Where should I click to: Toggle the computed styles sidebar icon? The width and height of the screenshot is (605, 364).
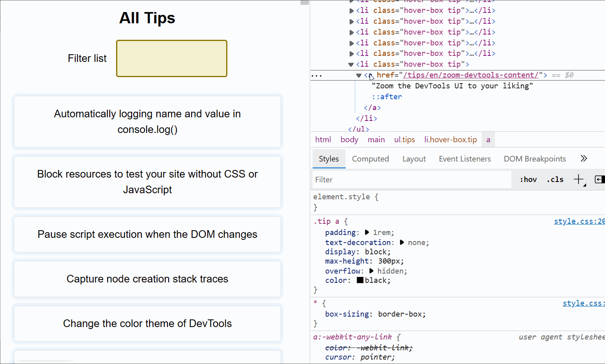click(x=599, y=180)
